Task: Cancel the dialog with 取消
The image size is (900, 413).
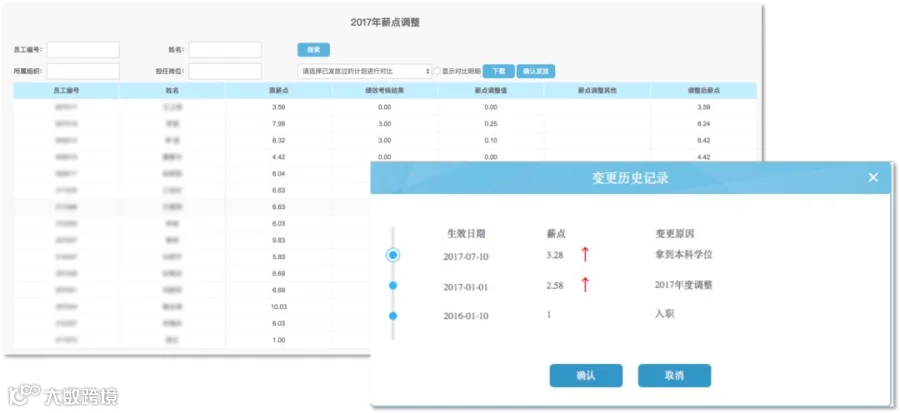Action: pos(674,376)
